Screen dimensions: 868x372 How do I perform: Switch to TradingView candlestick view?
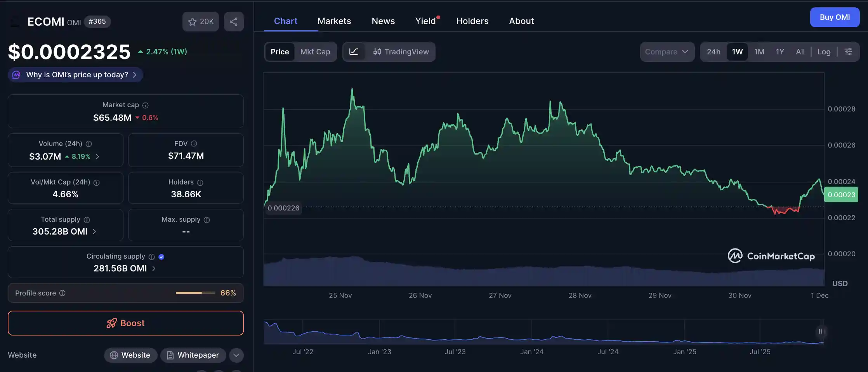pos(401,52)
